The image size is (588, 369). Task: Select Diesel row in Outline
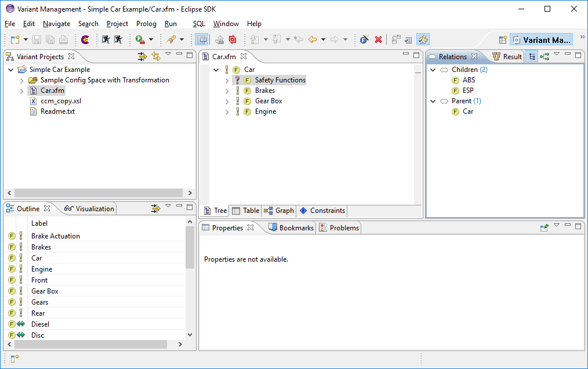[x=96, y=324]
